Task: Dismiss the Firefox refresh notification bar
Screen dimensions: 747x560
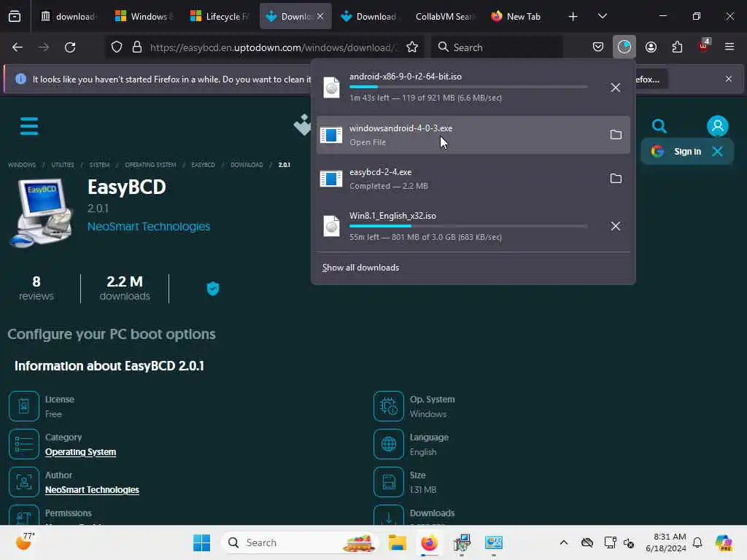Action: 729,79
